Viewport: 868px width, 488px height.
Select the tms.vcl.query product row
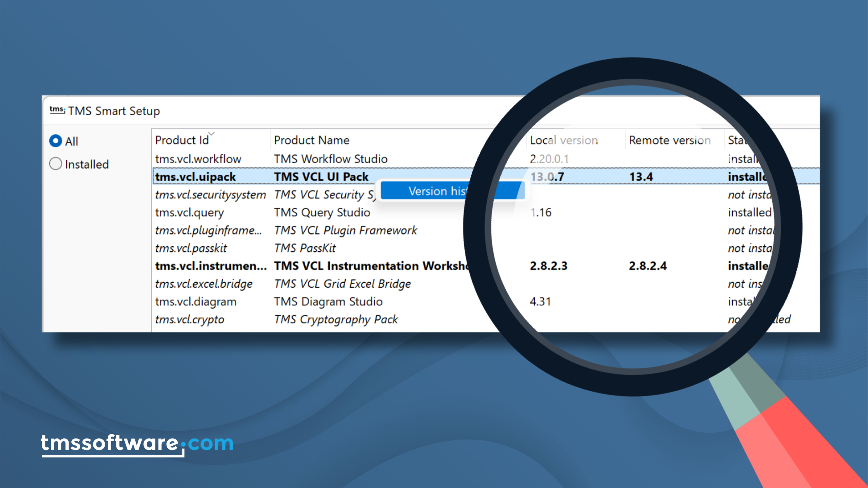click(189, 212)
